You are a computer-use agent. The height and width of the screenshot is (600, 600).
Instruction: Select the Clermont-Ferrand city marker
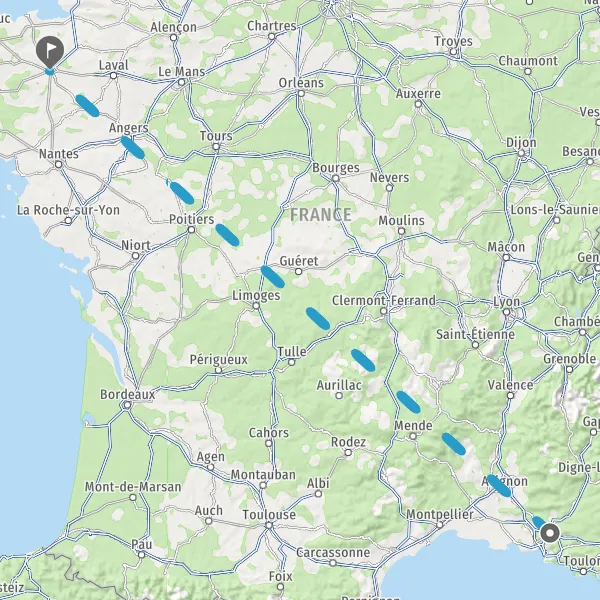384,311
